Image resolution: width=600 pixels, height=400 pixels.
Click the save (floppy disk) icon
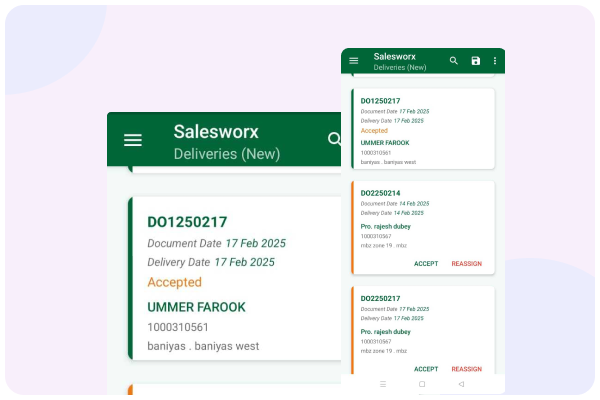pos(476,61)
